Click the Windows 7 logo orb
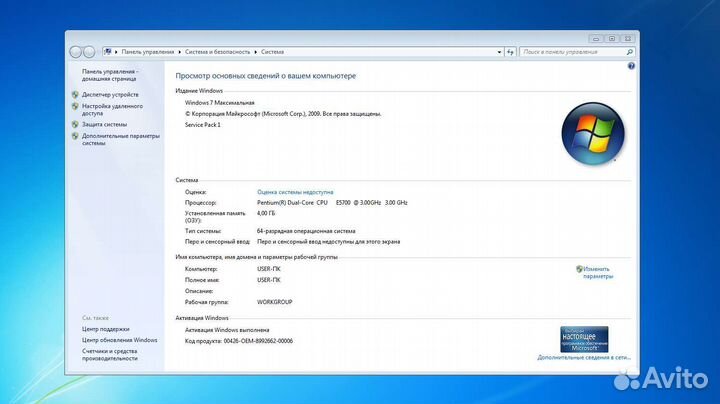 coord(593,134)
